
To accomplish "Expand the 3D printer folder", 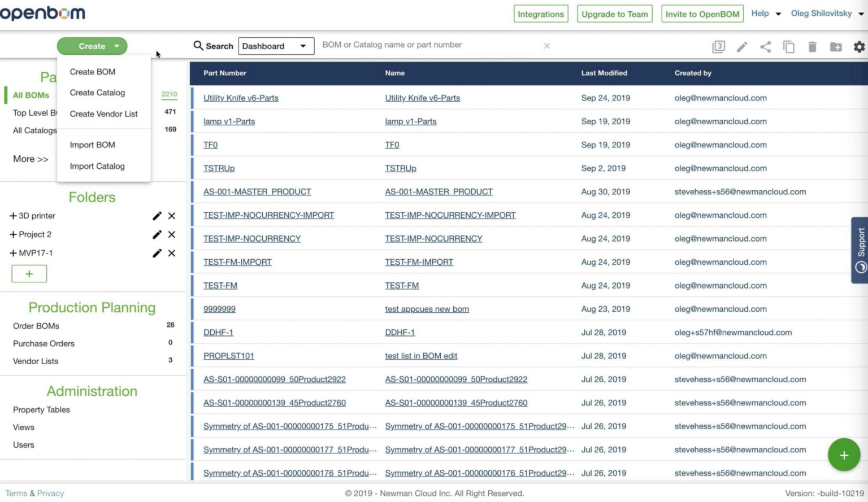I will pyautogui.click(x=12, y=216).
